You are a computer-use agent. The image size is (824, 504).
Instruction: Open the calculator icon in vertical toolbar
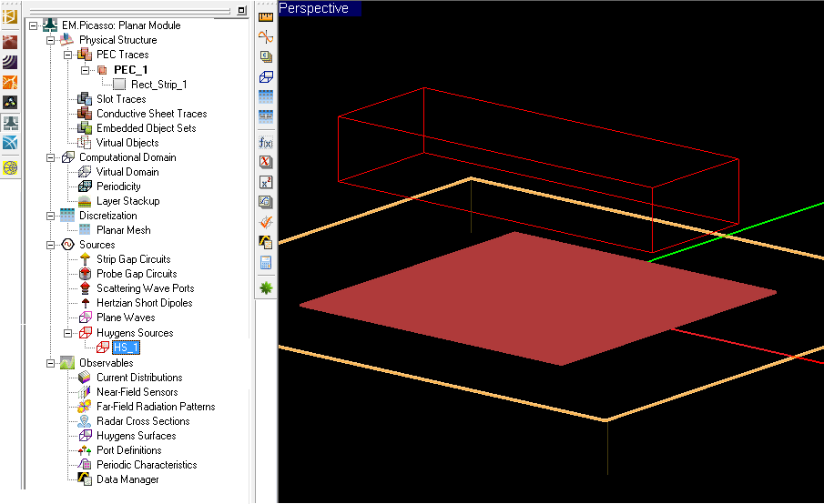[266, 263]
